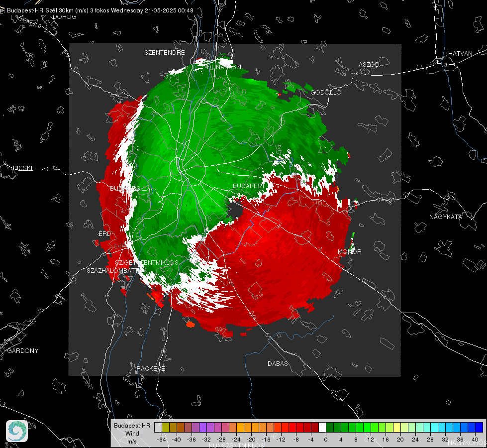Viewport: 487px width, 448px height.
Task: Click the Budapest-HR Wind m/s legend label
Action: [132, 433]
